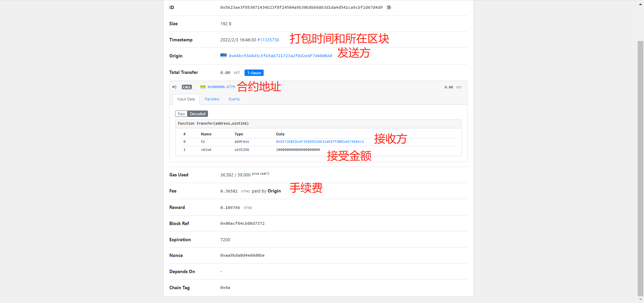Image resolution: width=644 pixels, height=303 pixels.
Task: Select the Input Data tab
Action: coord(185,99)
